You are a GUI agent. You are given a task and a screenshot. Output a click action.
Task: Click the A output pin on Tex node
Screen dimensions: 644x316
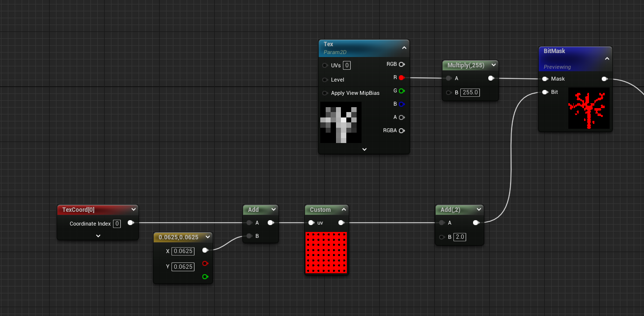(x=401, y=117)
